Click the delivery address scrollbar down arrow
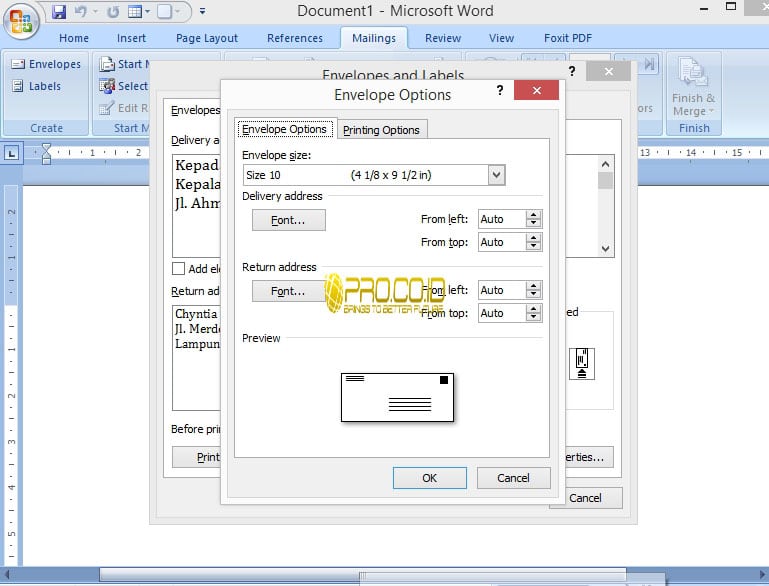The image size is (769, 586). point(606,249)
